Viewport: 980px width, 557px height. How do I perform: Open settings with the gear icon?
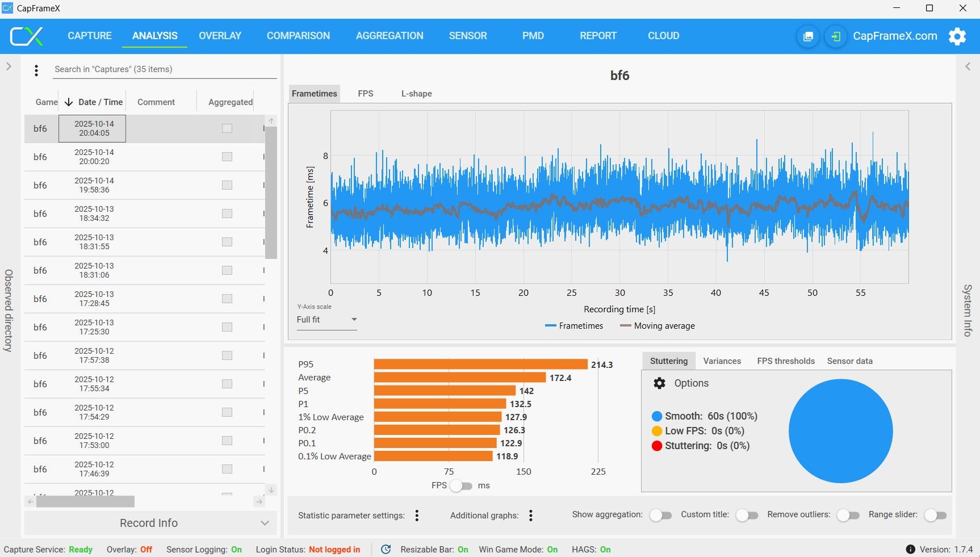click(x=957, y=36)
